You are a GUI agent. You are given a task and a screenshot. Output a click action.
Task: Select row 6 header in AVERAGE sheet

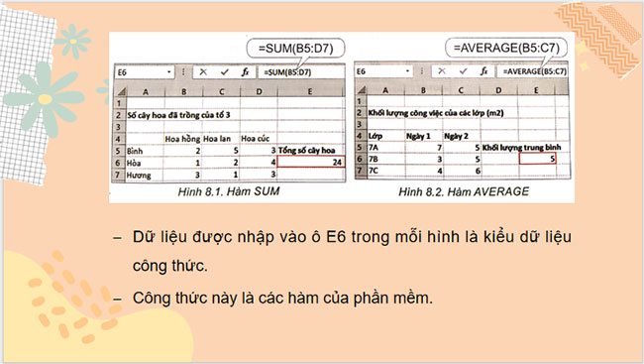pos(360,159)
